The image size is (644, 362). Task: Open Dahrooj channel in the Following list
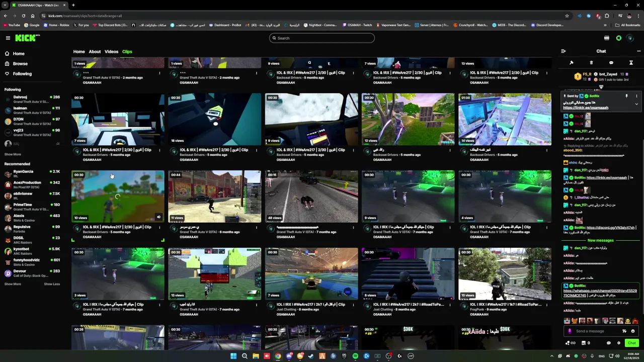click(33, 99)
